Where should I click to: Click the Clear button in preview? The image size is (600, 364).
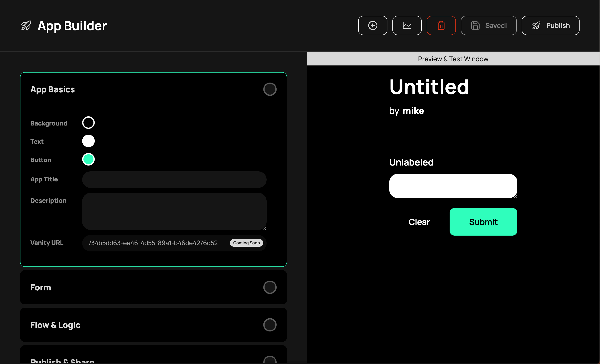[x=419, y=222]
